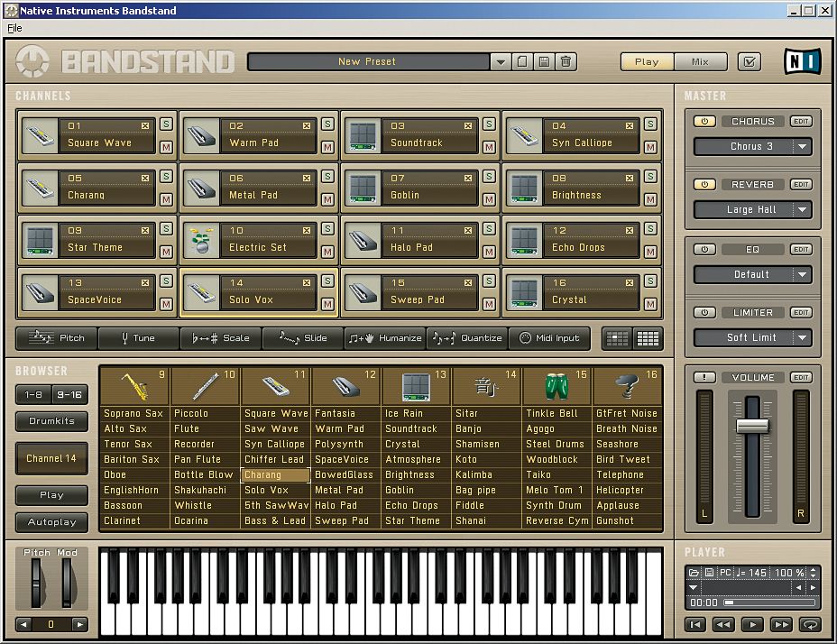Solo channel 01 Square Wave
The width and height of the screenshot is (837, 644).
(x=166, y=124)
